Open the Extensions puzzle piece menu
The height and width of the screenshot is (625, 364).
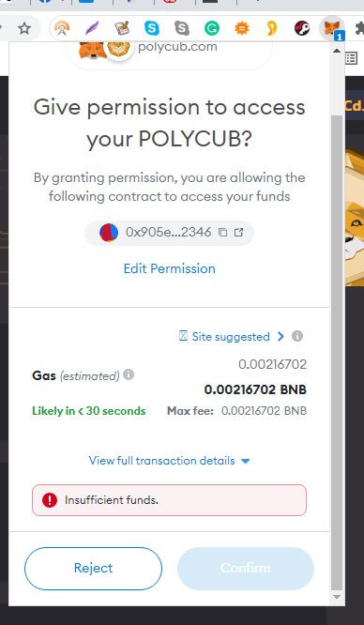pyautogui.click(x=359, y=28)
